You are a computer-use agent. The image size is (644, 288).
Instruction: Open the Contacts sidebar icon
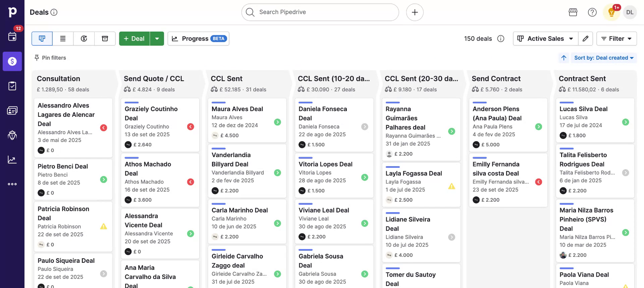(12, 110)
